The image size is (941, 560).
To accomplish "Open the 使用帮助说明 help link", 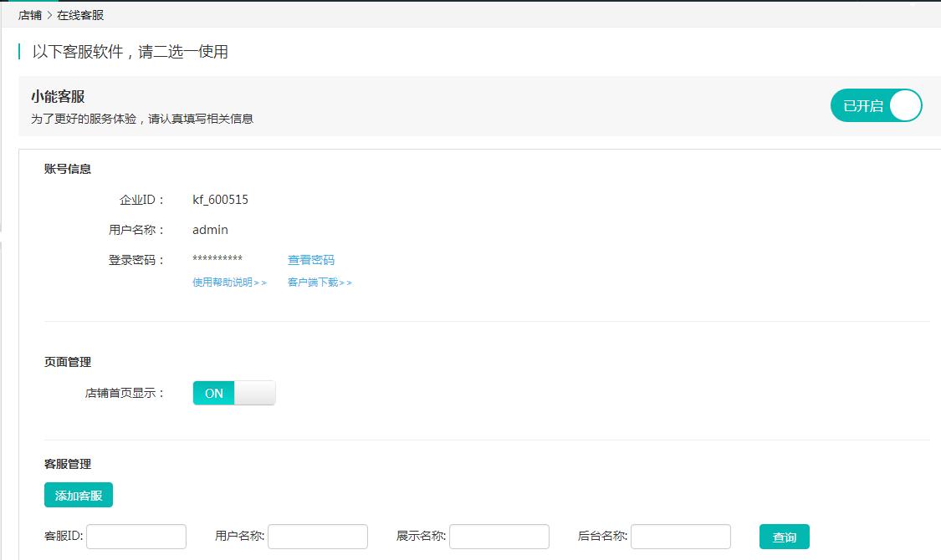I will (x=229, y=283).
